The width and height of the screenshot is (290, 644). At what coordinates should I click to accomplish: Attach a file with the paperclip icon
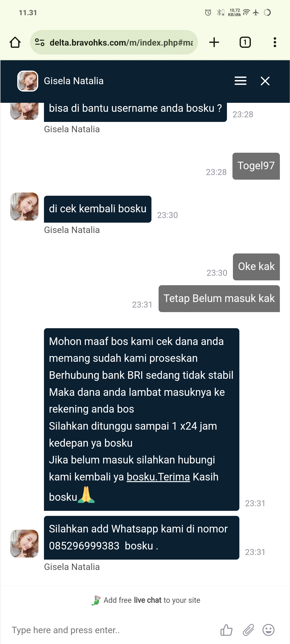point(248,630)
